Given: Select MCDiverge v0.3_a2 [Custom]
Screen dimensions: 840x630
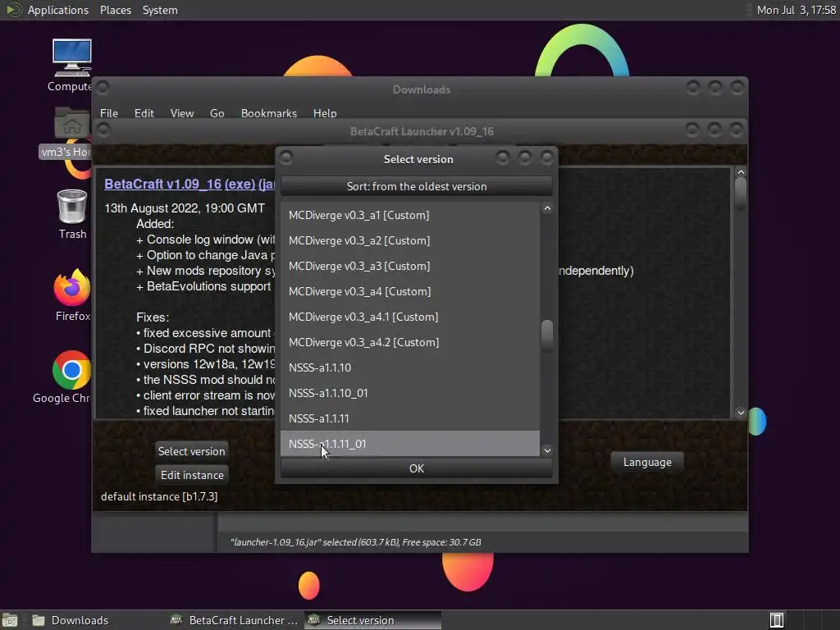Looking at the screenshot, I should click(x=410, y=240).
